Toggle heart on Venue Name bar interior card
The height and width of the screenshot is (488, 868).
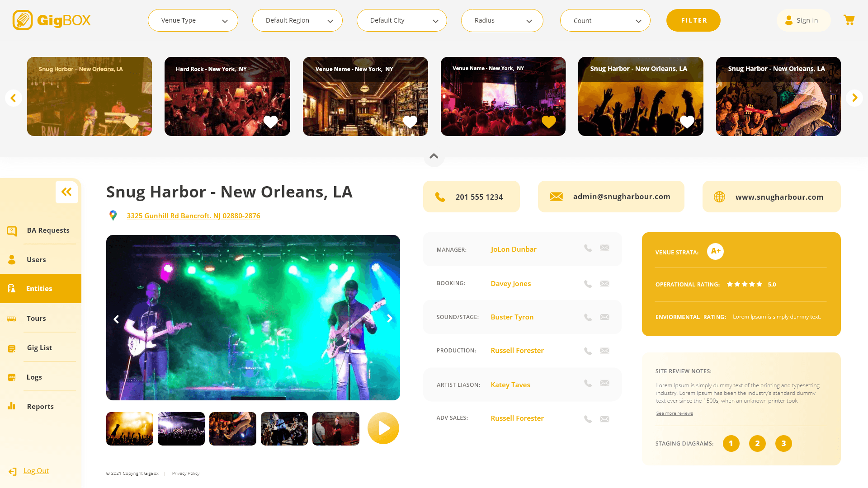(410, 122)
